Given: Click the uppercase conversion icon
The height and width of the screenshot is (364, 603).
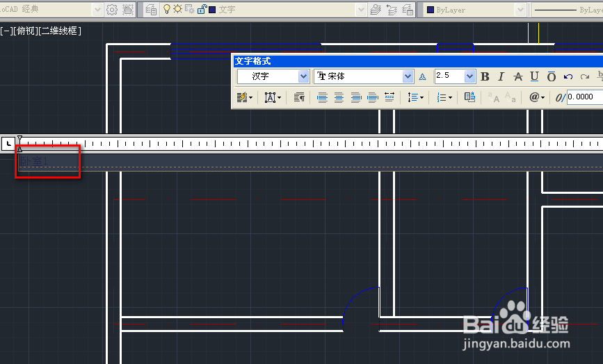Looking at the screenshot, I should click(x=493, y=97).
